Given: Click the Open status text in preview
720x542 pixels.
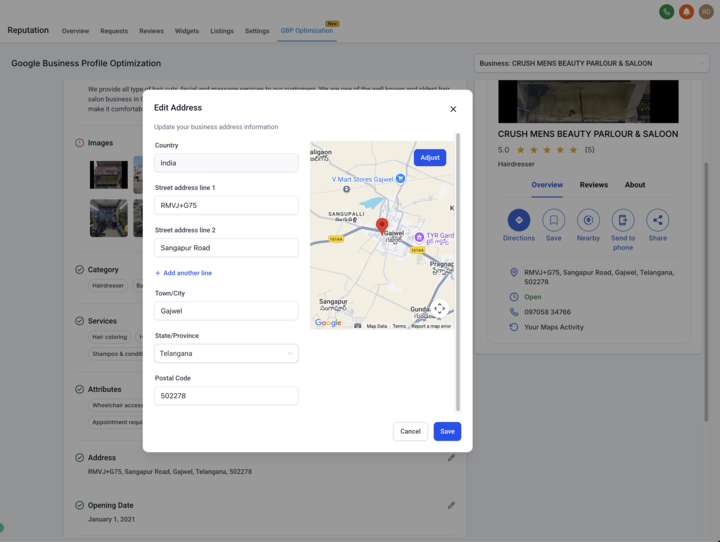Looking at the screenshot, I should (533, 297).
